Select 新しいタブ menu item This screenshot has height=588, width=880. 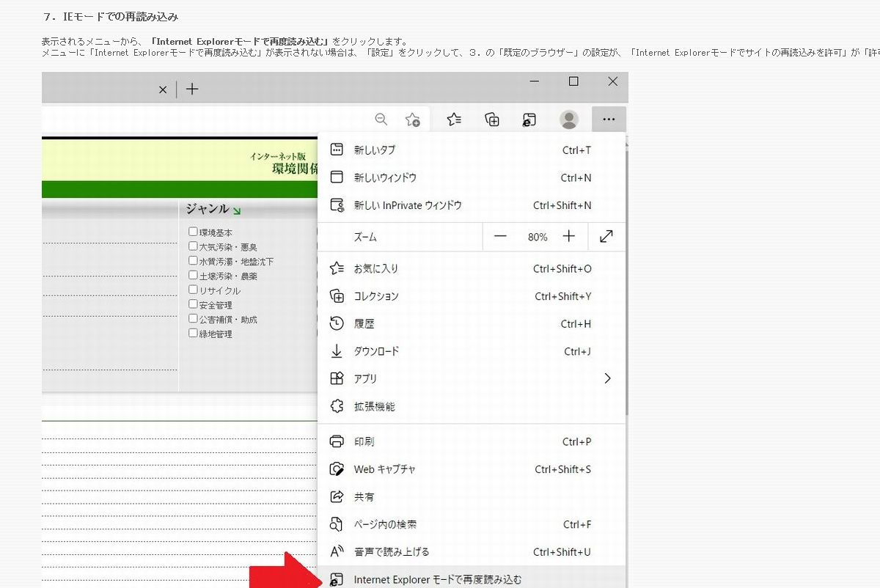pos(472,150)
